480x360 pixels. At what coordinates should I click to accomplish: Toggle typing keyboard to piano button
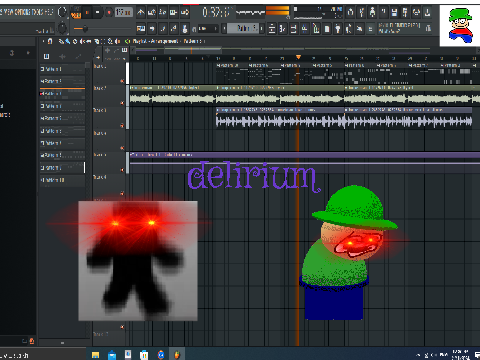tap(141, 29)
